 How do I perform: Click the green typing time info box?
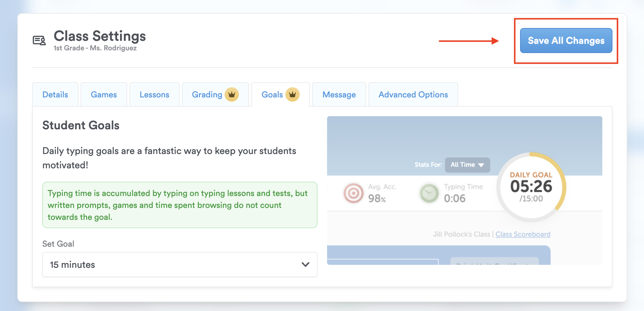pyautogui.click(x=180, y=205)
